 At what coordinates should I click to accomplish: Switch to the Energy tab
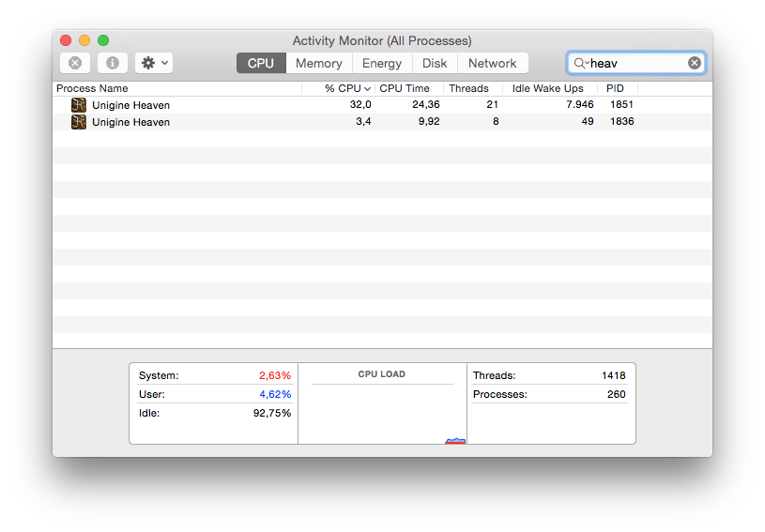tap(382, 63)
